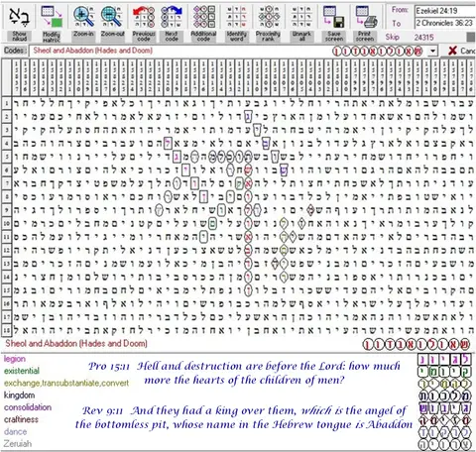Click the Hebrew legend word beside 'existential'
The width and height of the screenshot is (476, 452).
444,372
